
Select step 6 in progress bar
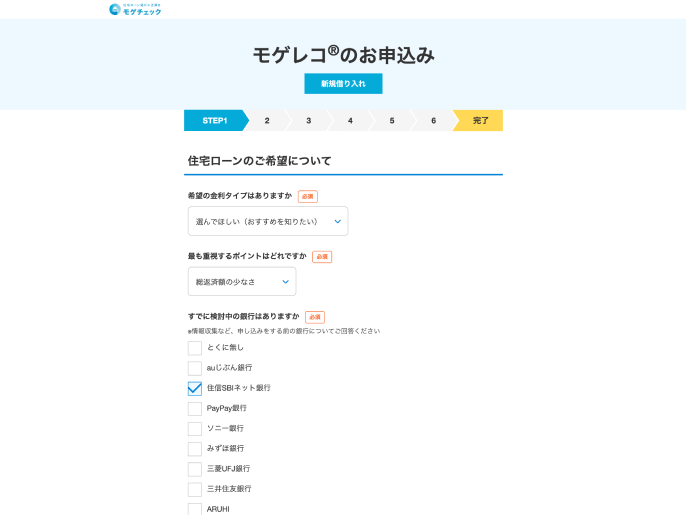pyautogui.click(x=433, y=121)
